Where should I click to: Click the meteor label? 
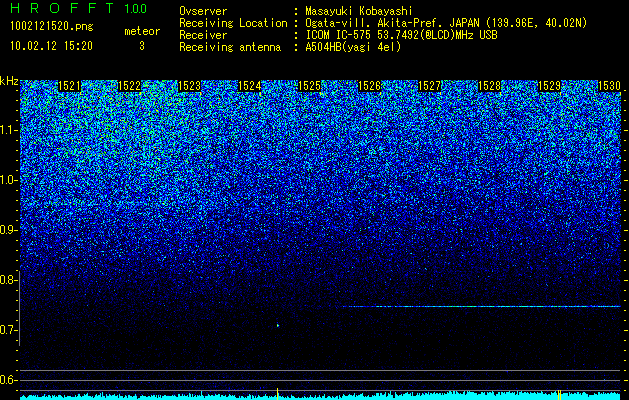point(142,31)
